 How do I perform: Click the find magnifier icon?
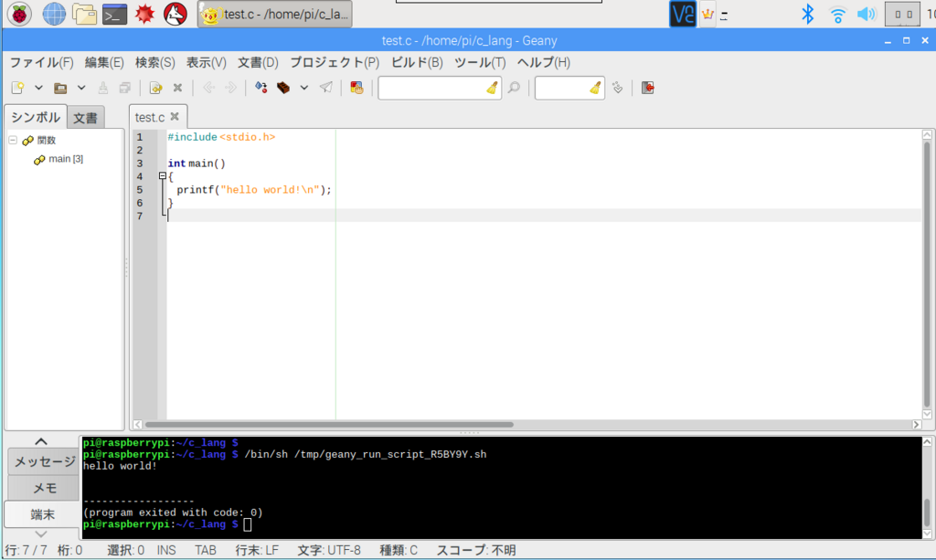click(514, 89)
